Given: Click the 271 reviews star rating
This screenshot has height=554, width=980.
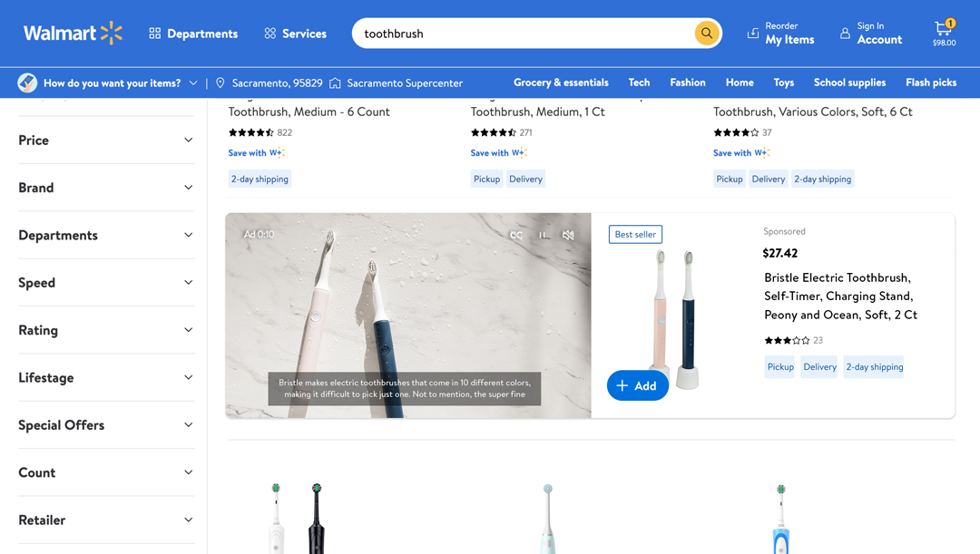Looking at the screenshot, I should pos(501,132).
